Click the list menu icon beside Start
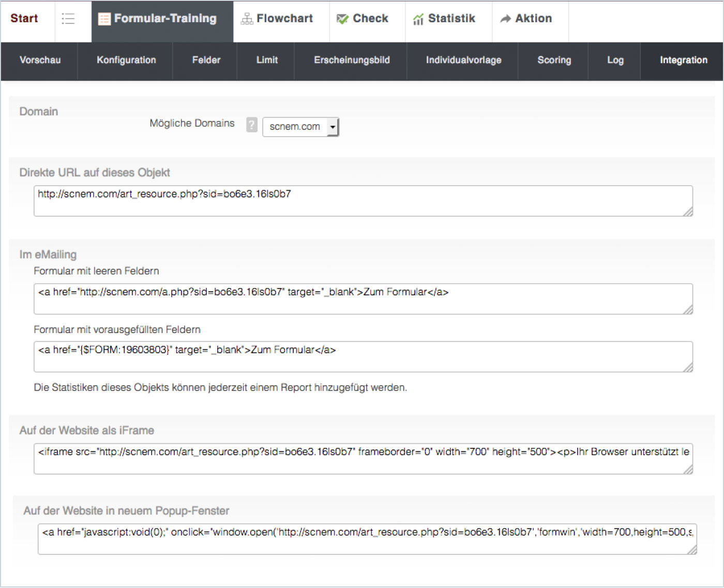 pos(68,19)
